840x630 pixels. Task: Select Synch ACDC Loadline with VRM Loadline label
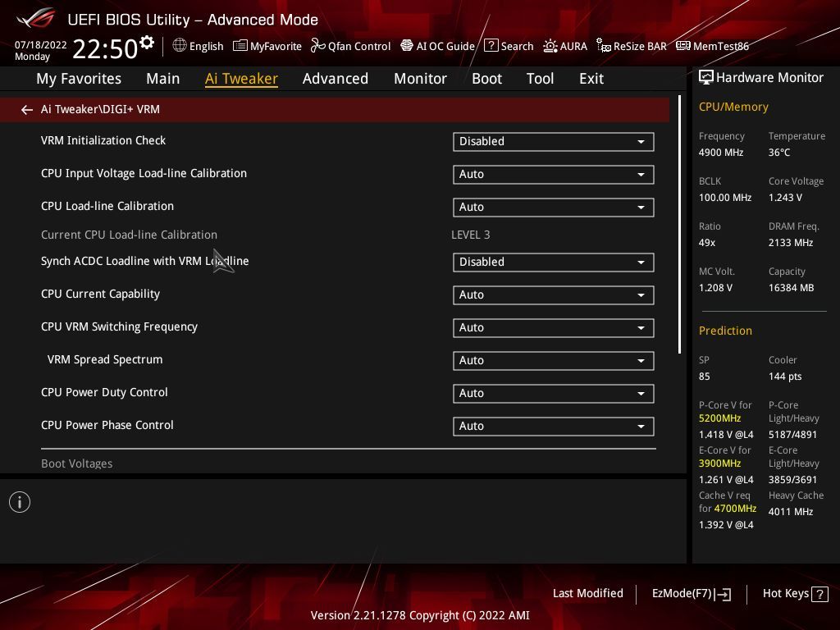point(144,261)
